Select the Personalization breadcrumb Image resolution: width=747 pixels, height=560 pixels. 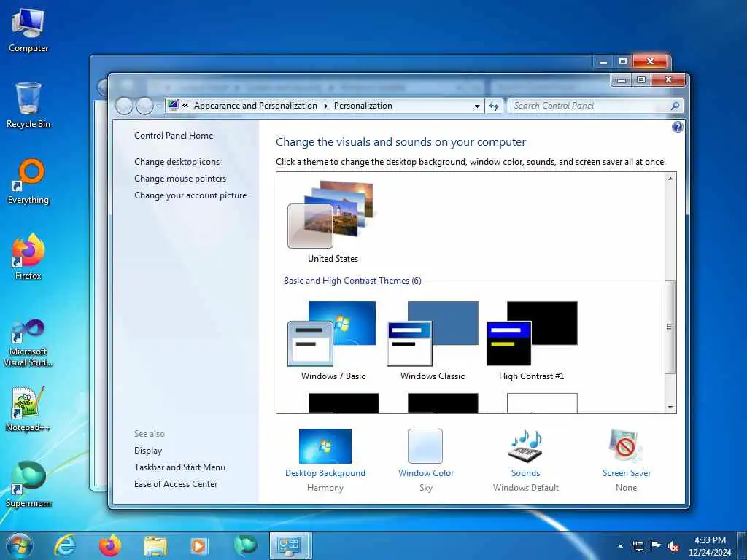(x=363, y=106)
